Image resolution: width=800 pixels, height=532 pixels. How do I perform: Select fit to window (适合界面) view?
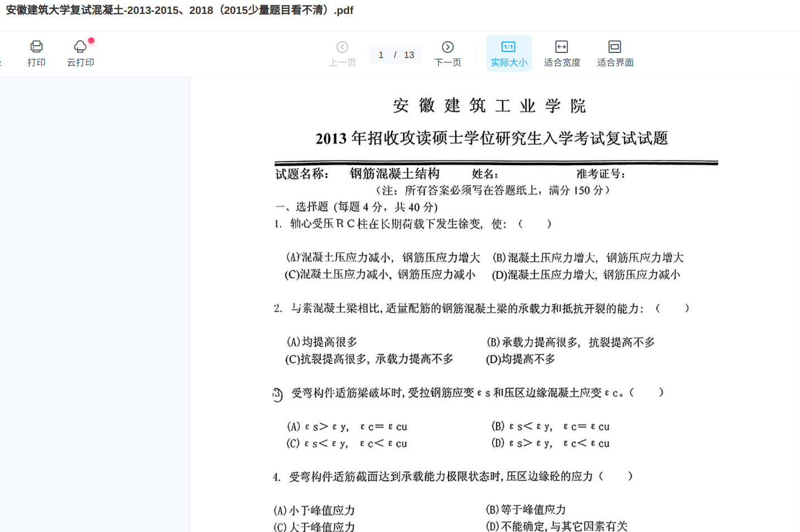[615, 53]
